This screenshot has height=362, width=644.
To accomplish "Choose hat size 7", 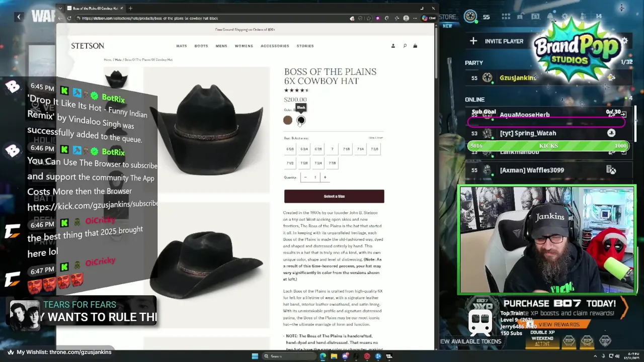I will pyautogui.click(x=332, y=149).
